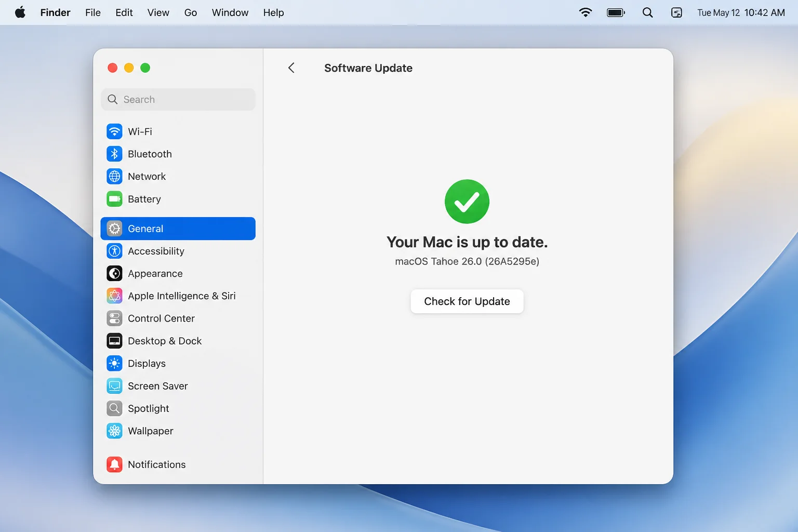Open the Spotlight magnifier icon in sidebar
Viewport: 798px width, 532px height.
(114, 408)
